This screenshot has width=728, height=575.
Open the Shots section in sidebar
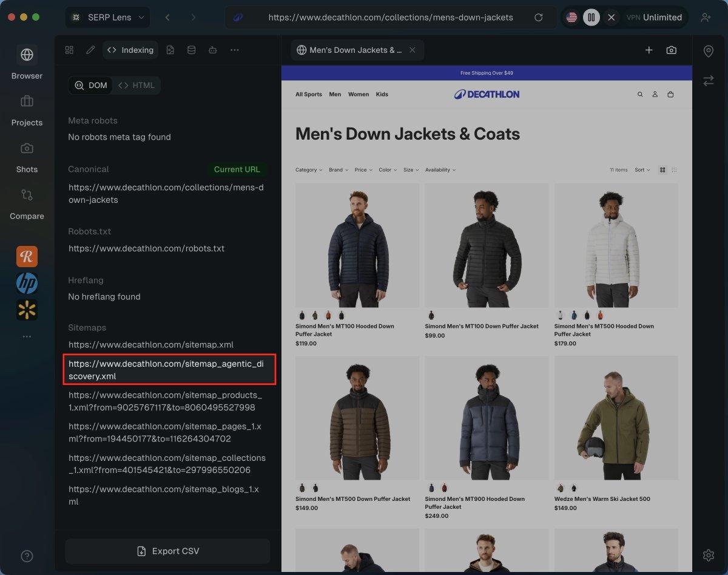click(27, 156)
